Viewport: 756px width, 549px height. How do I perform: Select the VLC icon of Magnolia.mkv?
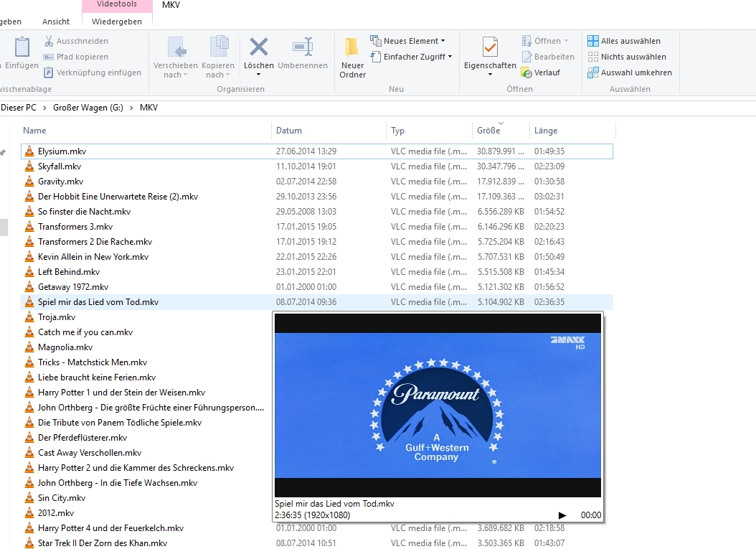tap(29, 347)
